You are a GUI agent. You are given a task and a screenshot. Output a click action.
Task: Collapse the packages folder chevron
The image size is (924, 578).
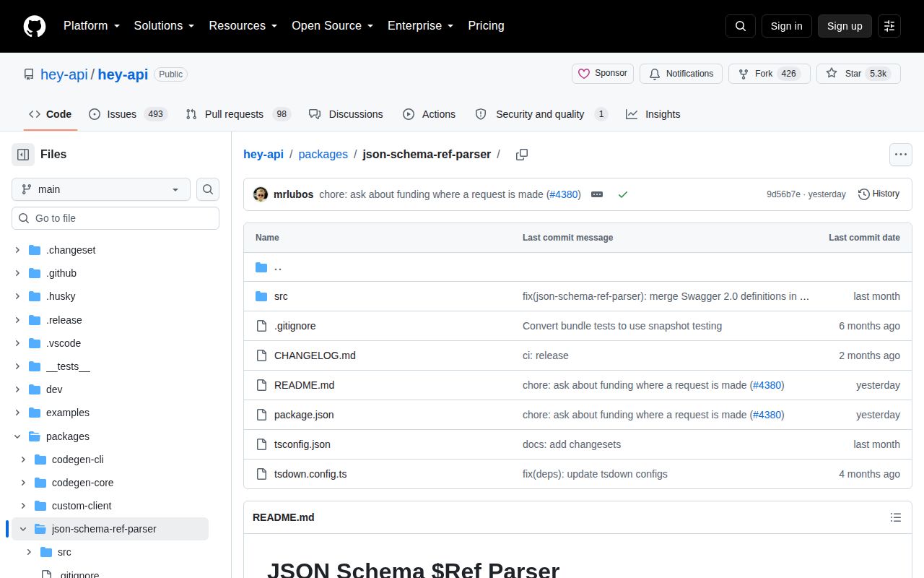pyautogui.click(x=17, y=436)
